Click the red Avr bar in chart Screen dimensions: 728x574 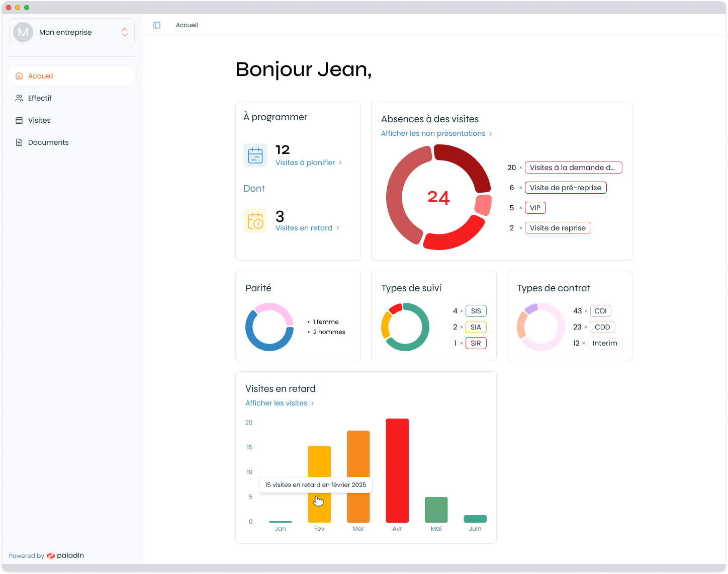[397, 470]
